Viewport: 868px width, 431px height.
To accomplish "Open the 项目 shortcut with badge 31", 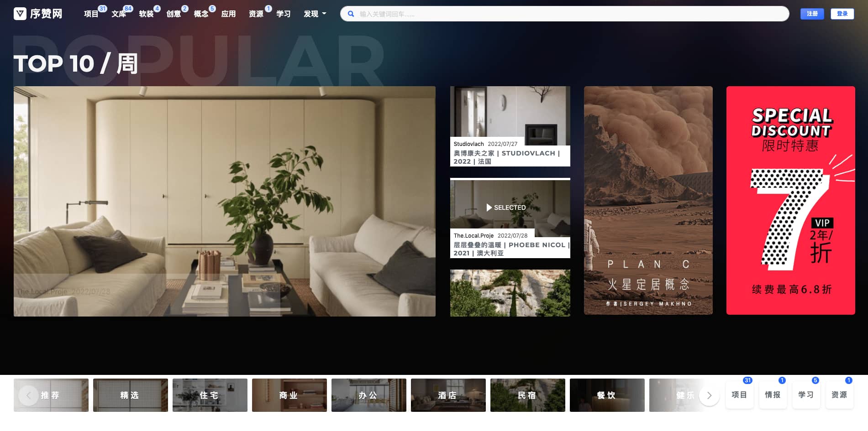I will (x=739, y=395).
